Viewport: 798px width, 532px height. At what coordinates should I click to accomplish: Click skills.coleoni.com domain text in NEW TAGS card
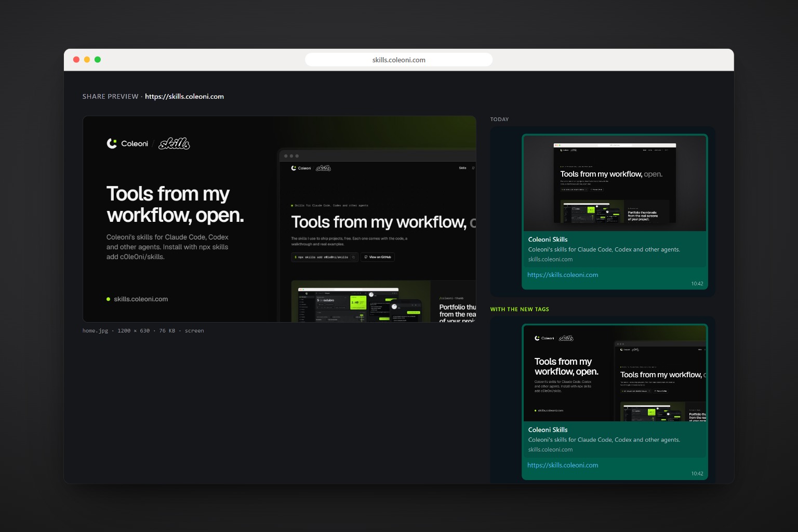[550, 449]
